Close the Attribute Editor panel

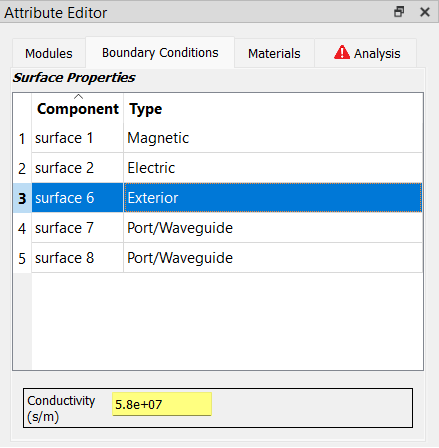425,12
